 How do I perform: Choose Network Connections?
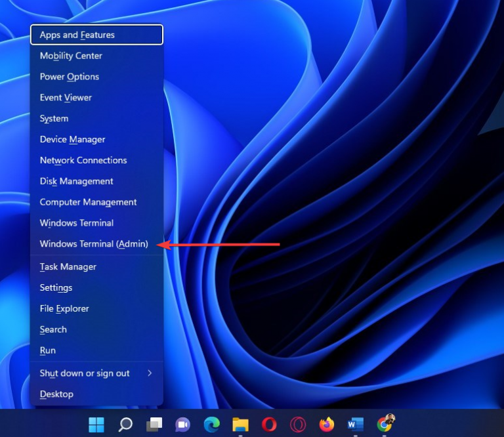pos(96,160)
